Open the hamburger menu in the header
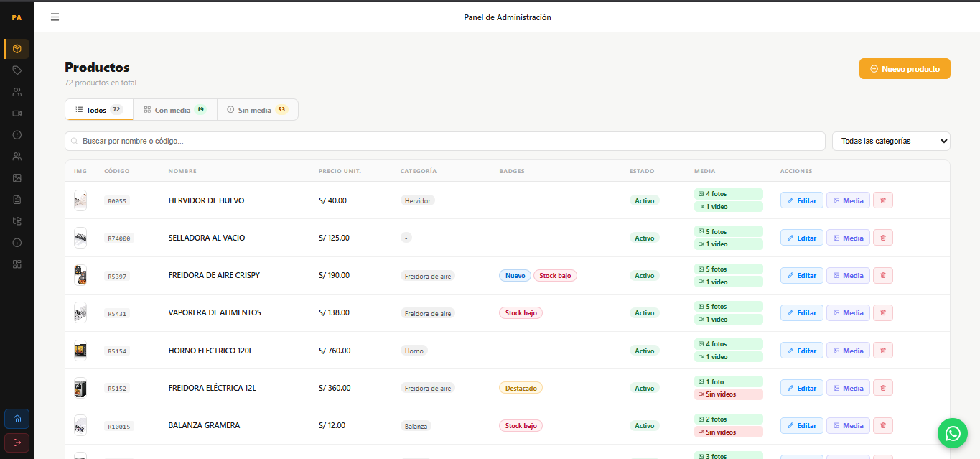The image size is (980, 459). (55, 17)
